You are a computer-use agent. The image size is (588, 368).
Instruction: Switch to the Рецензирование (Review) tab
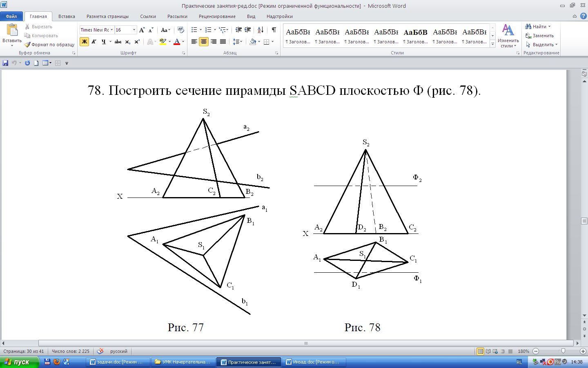[217, 16]
